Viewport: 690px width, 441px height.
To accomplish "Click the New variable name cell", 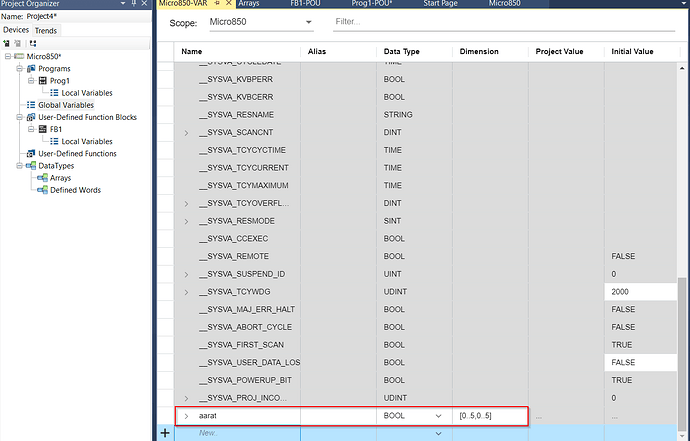I will 237,433.
